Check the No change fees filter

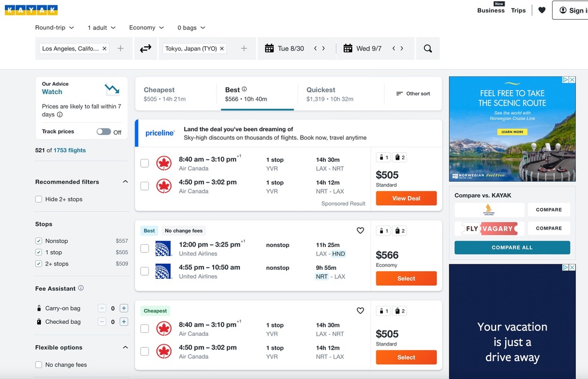(38, 365)
